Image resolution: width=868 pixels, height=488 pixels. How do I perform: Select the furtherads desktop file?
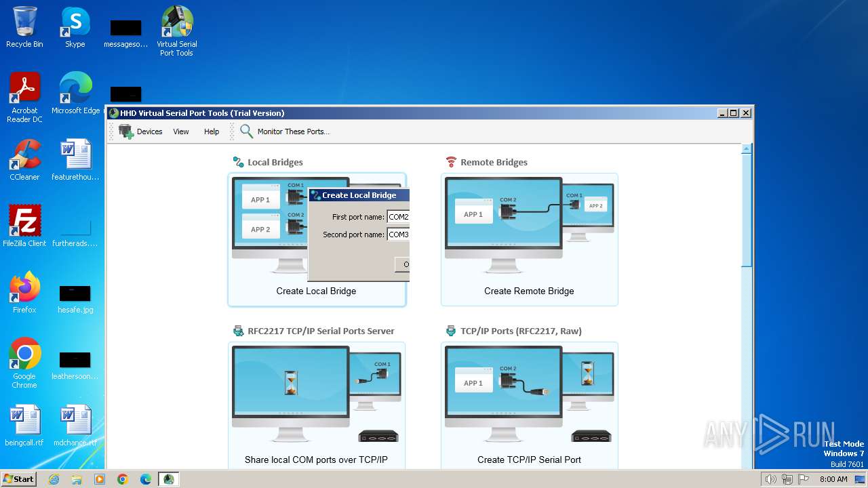75,230
